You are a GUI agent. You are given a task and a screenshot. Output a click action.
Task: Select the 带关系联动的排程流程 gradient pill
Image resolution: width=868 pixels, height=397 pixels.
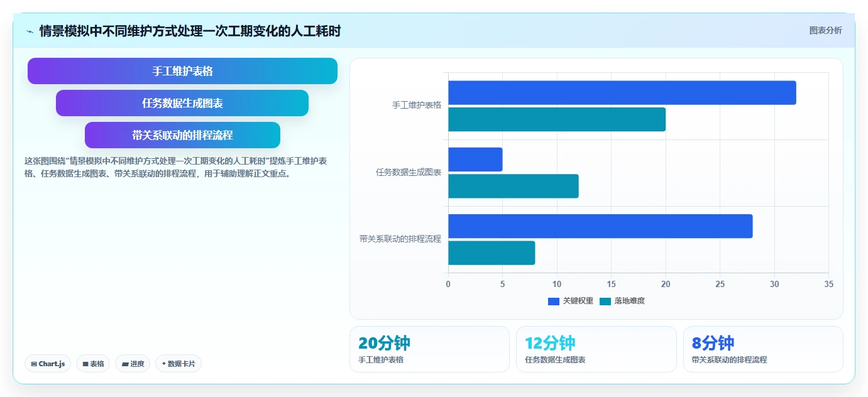pyautogui.click(x=182, y=135)
